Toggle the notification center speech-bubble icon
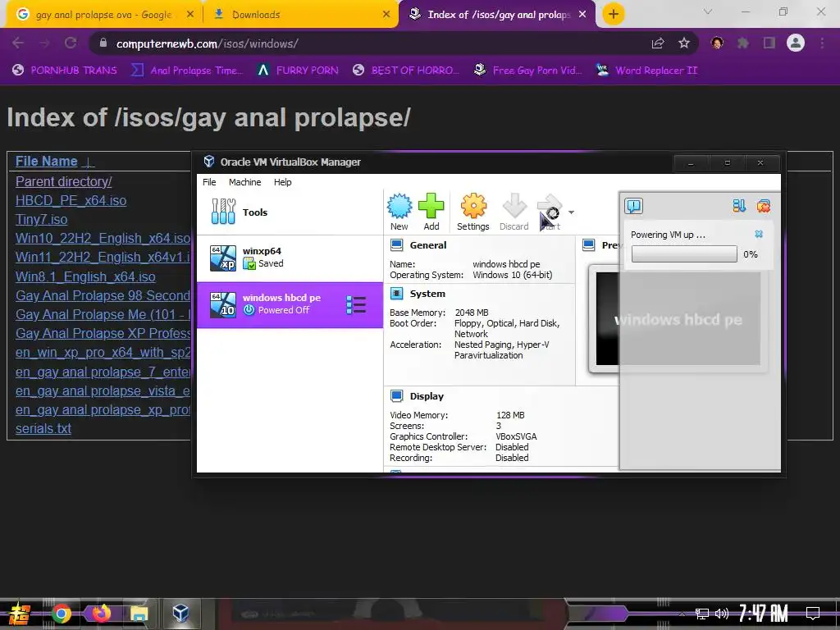This screenshot has height=630, width=840. pos(634,206)
